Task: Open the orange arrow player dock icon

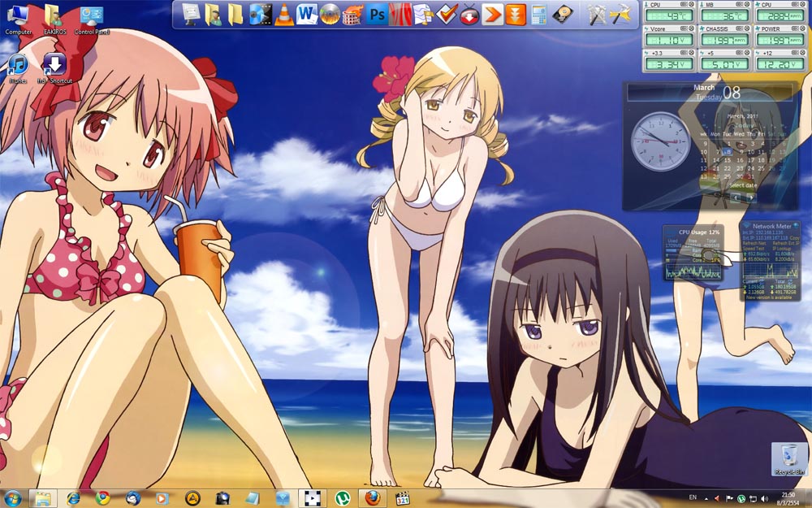Action: pos(492,15)
